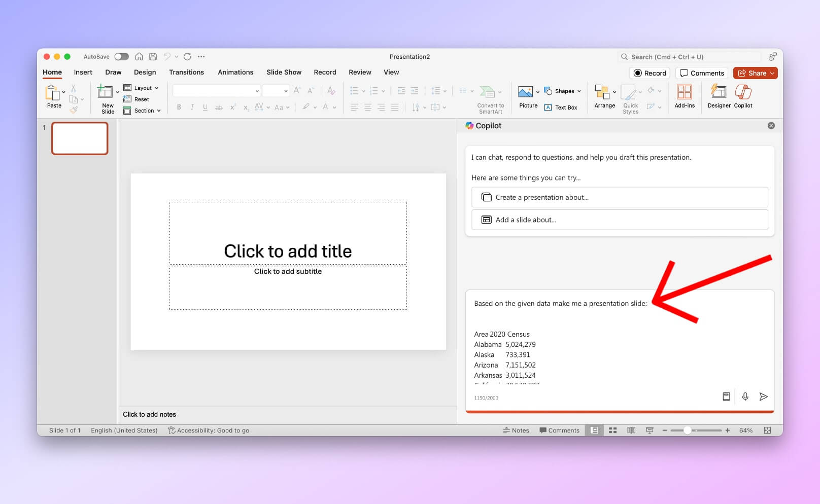Image resolution: width=820 pixels, height=504 pixels.
Task: Open the Add-ins gallery
Action: click(x=685, y=96)
